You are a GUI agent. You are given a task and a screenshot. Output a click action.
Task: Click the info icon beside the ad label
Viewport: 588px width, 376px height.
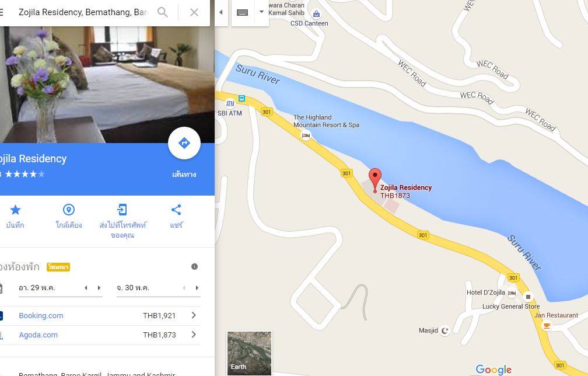(194, 266)
